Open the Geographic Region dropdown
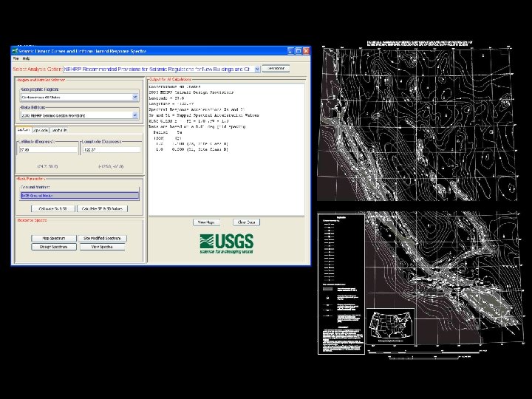 (x=134, y=97)
